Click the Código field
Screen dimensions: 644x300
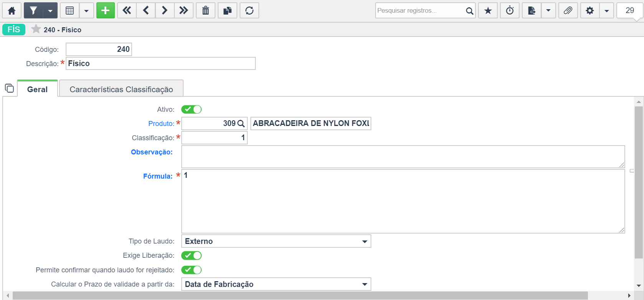pos(99,49)
